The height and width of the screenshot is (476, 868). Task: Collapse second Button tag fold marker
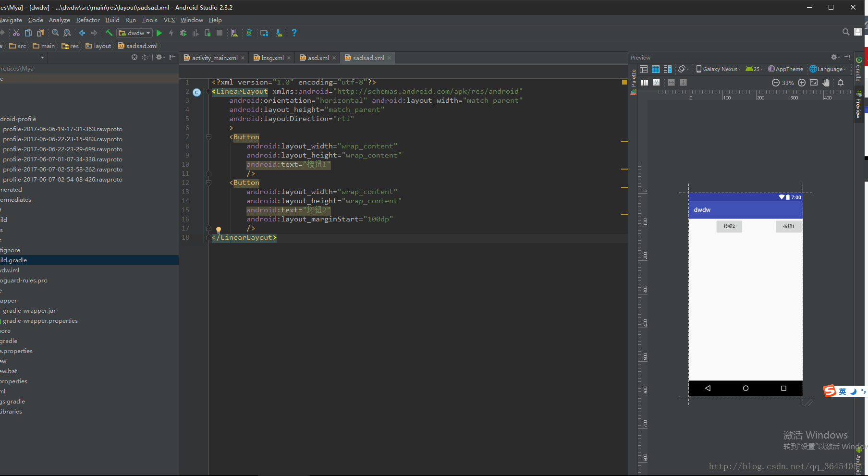click(x=208, y=183)
